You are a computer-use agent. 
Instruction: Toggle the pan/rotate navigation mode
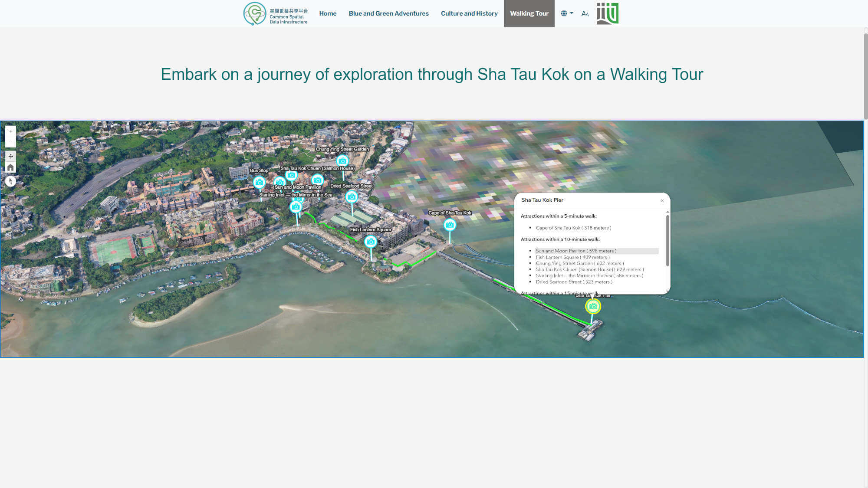(10, 156)
